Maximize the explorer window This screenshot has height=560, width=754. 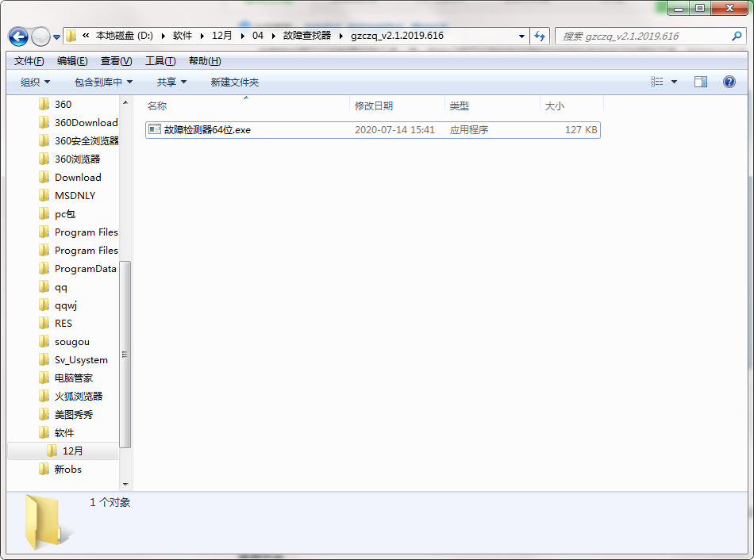coord(700,8)
